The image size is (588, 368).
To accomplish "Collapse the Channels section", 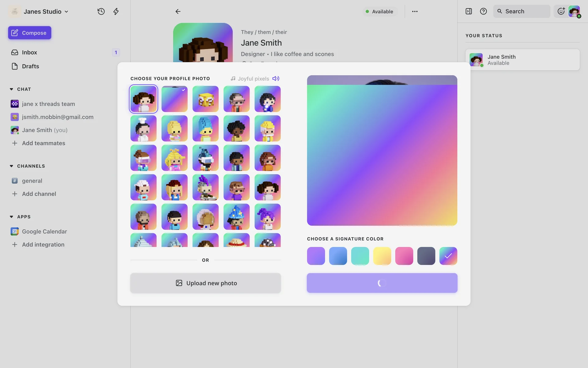I will (x=11, y=166).
